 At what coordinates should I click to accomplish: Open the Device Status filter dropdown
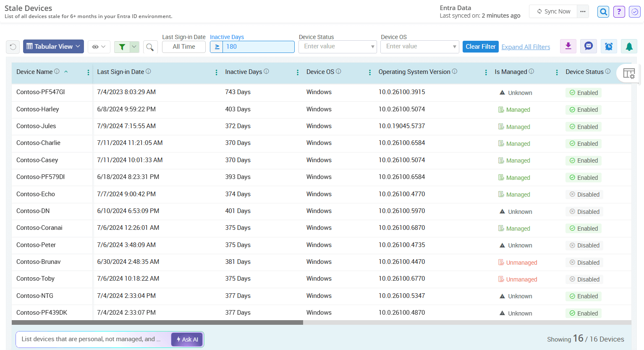338,46
